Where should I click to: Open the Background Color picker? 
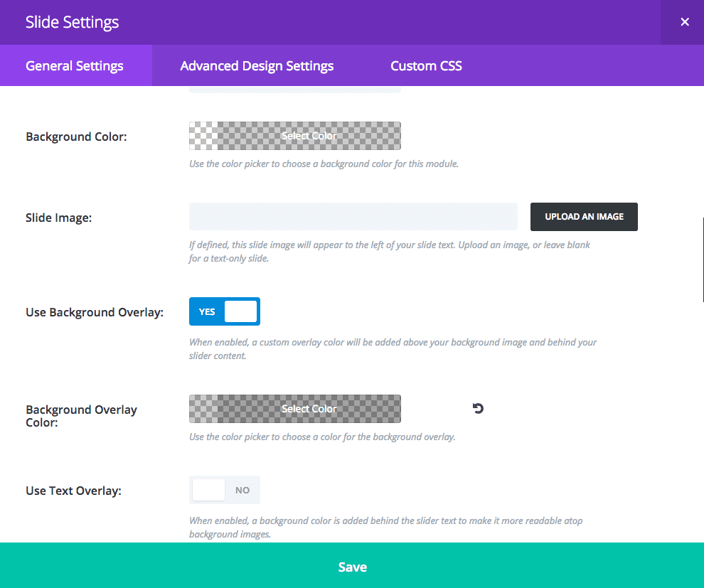[x=295, y=136]
